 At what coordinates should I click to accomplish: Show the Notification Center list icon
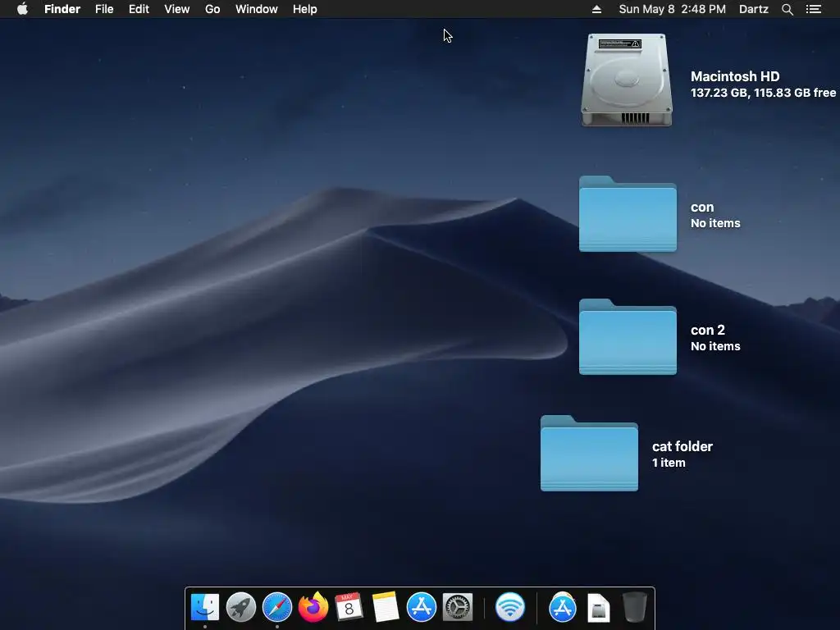(814, 9)
